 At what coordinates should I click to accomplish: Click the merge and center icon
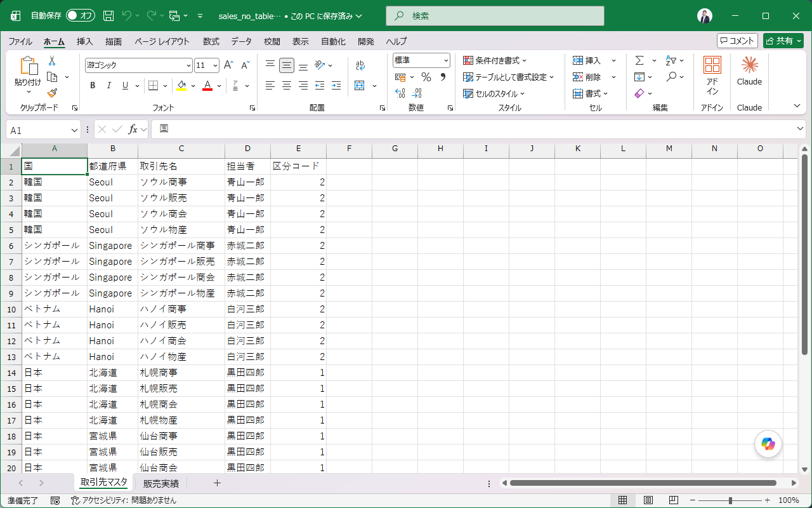360,85
